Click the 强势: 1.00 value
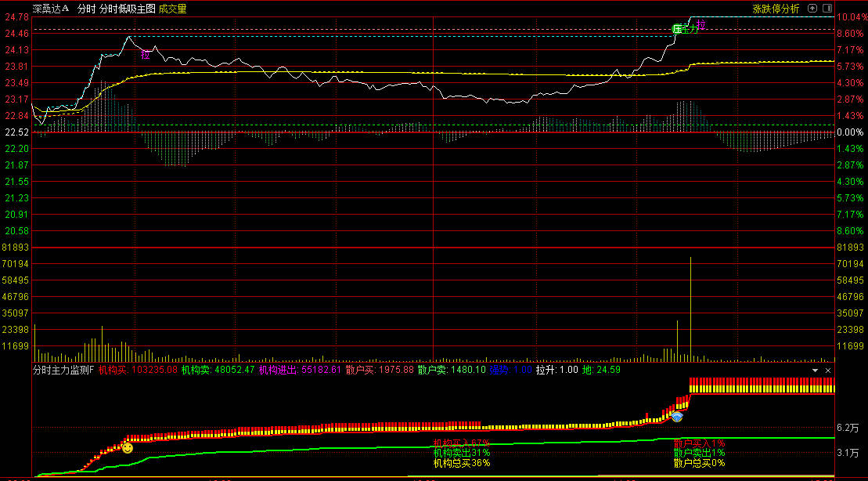Image resolution: width=868 pixels, height=481 pixels. click(x=510, y=370)
